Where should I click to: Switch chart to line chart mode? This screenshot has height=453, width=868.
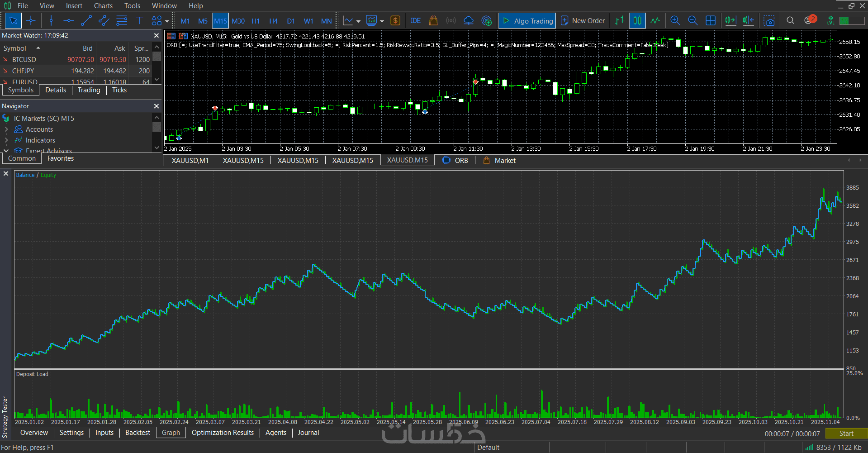coord(655,20)
